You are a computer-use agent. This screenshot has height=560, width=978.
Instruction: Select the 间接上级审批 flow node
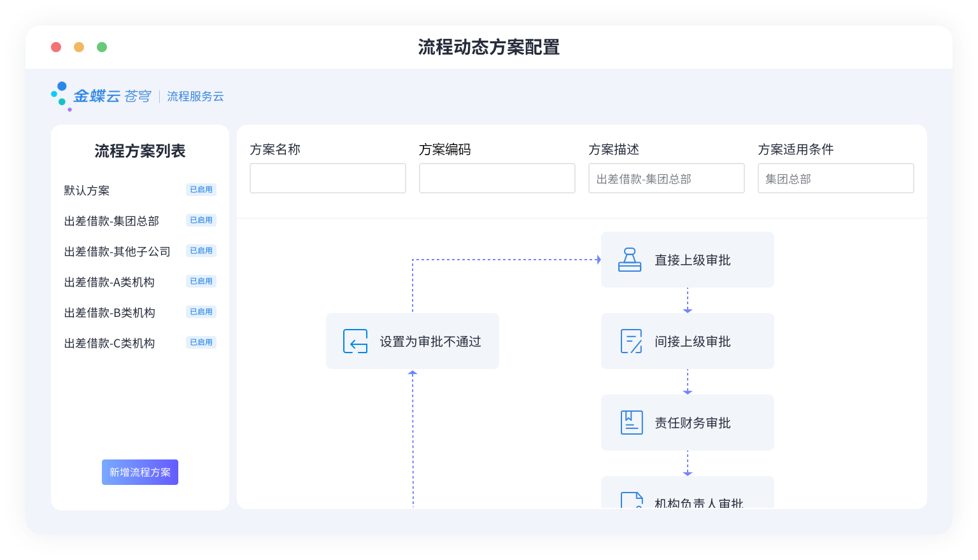(x=688, y=341)
